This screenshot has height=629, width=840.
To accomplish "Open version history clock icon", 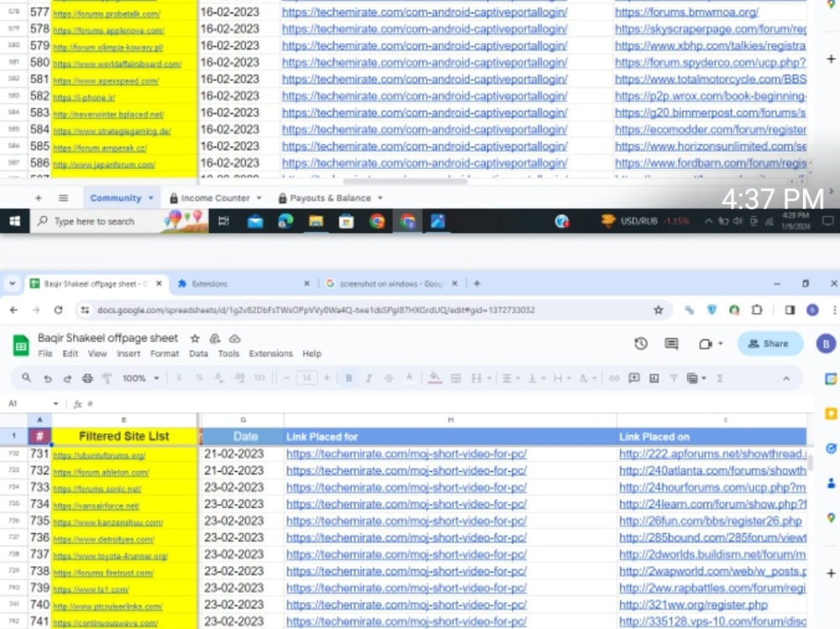I will (641, 344).
